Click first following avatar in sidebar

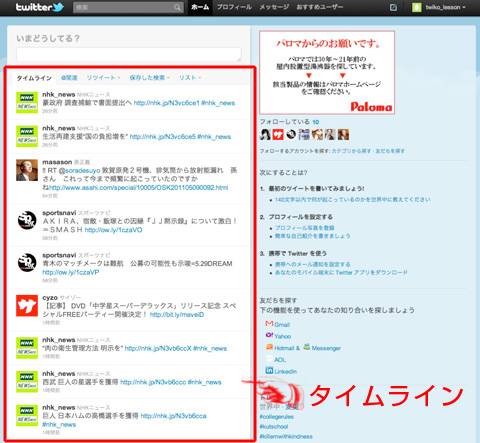(x=265, y=134)
